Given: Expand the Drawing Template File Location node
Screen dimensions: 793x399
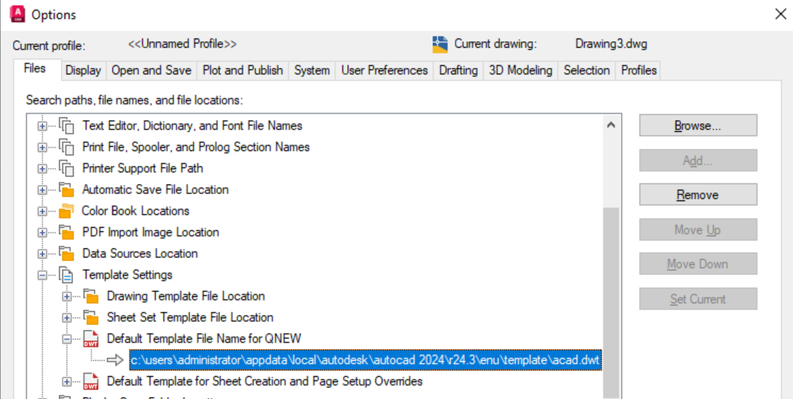Looking at the screenshot, I should tap(67, 296).
